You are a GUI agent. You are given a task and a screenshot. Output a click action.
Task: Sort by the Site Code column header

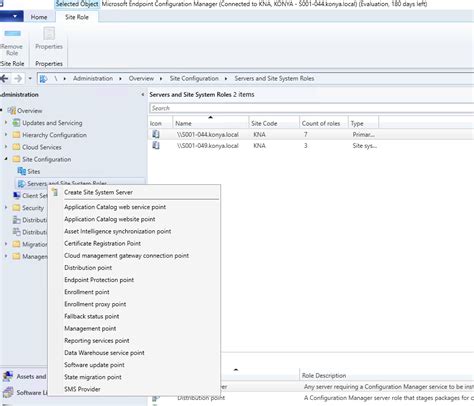click(x=274, y=123)
